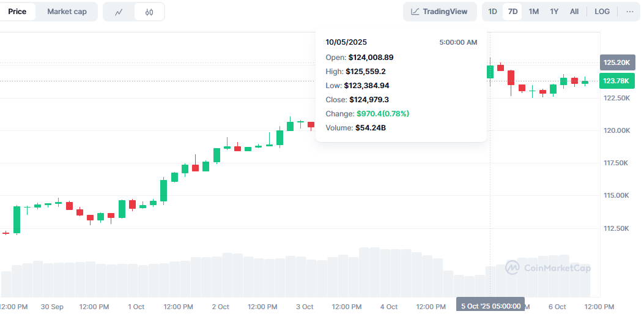Show All time price history
The image size is (644, 322).
(574, 12)
